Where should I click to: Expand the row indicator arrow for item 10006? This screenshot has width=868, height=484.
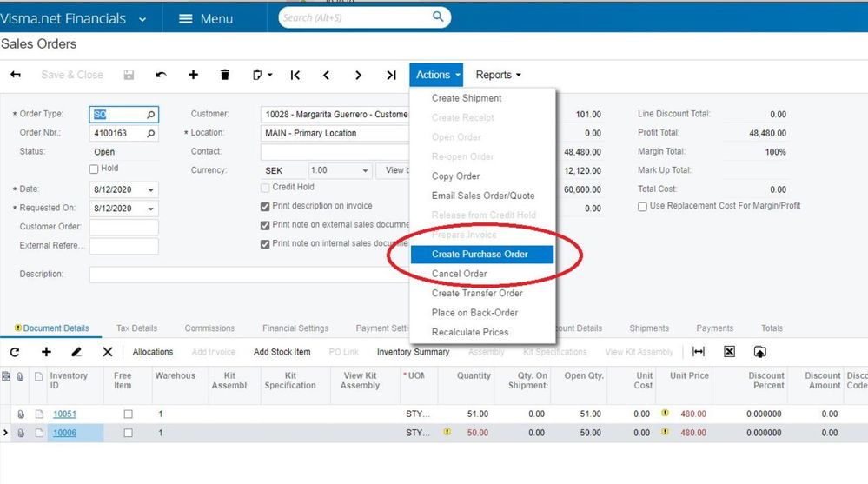coord(5,433)
